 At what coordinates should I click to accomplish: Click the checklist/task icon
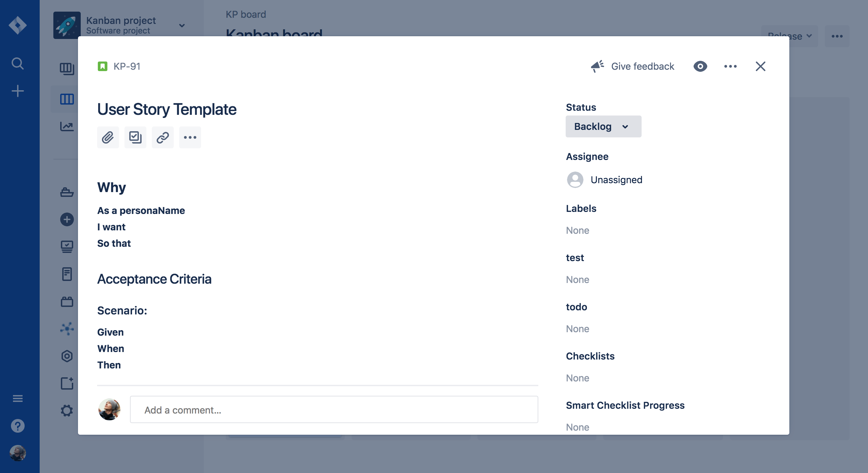[x=135, y=137]
